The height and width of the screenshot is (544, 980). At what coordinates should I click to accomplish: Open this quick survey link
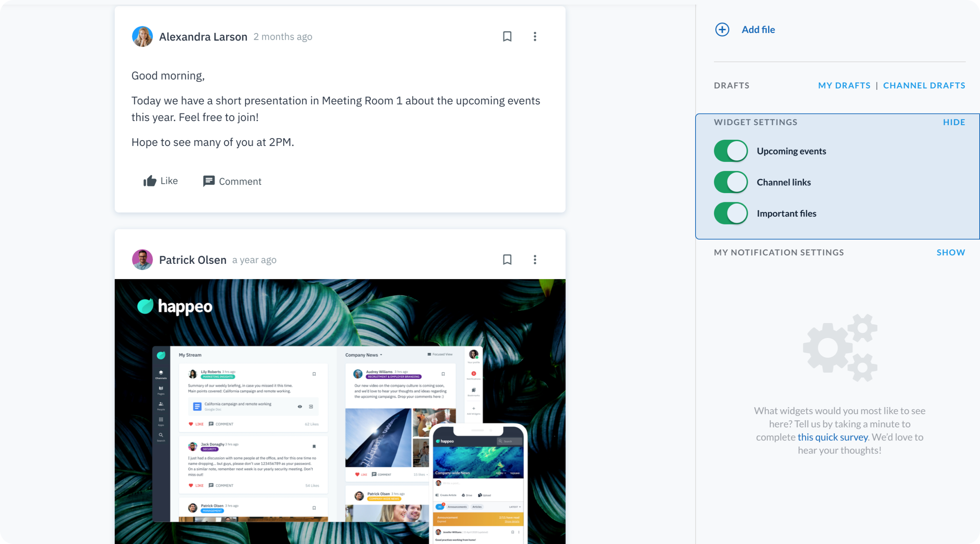pos(832,437)
